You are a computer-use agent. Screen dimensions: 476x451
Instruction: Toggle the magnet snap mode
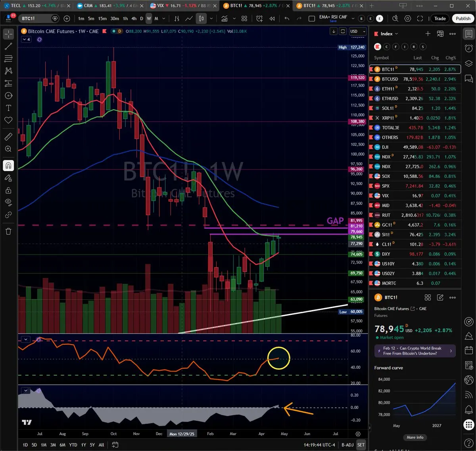[8, 166]
